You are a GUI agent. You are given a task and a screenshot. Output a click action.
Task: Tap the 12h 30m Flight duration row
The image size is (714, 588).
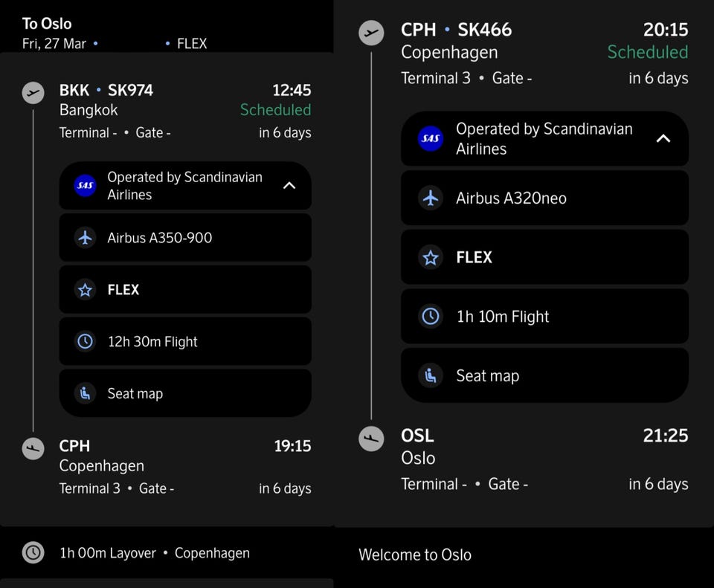(x=185, y=341)
